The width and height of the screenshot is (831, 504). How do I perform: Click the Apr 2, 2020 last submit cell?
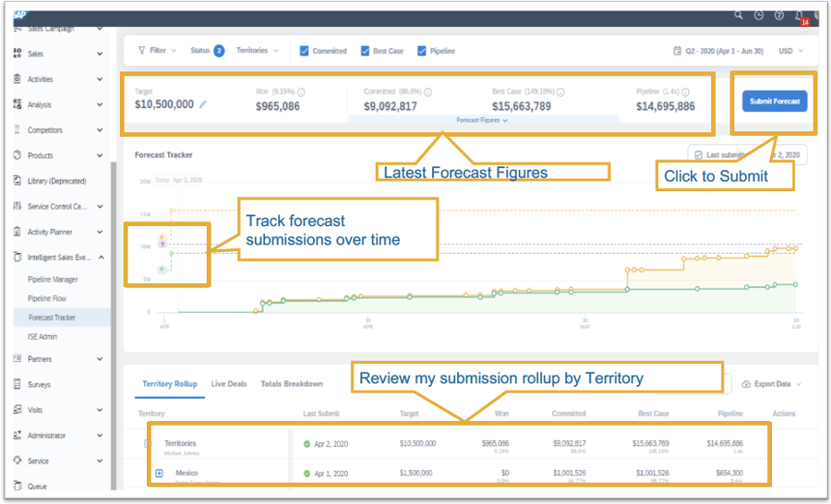325,444
